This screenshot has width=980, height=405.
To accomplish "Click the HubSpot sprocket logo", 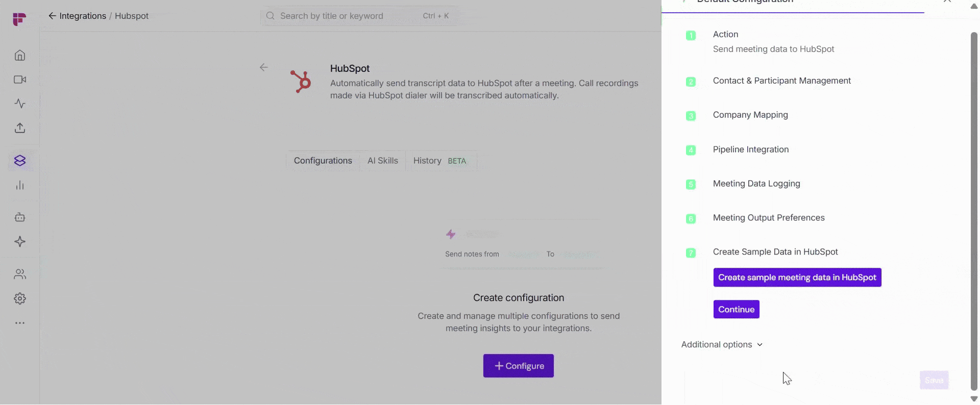I will click(301, 82).
